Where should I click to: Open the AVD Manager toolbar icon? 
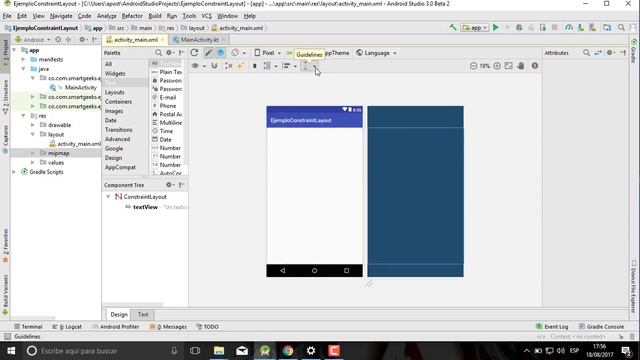pos(580,28)
